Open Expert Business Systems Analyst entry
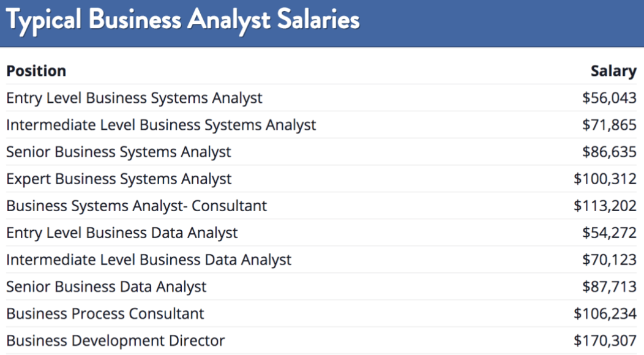Viewport: 644px width, 355px height. [x=119, y=179]
